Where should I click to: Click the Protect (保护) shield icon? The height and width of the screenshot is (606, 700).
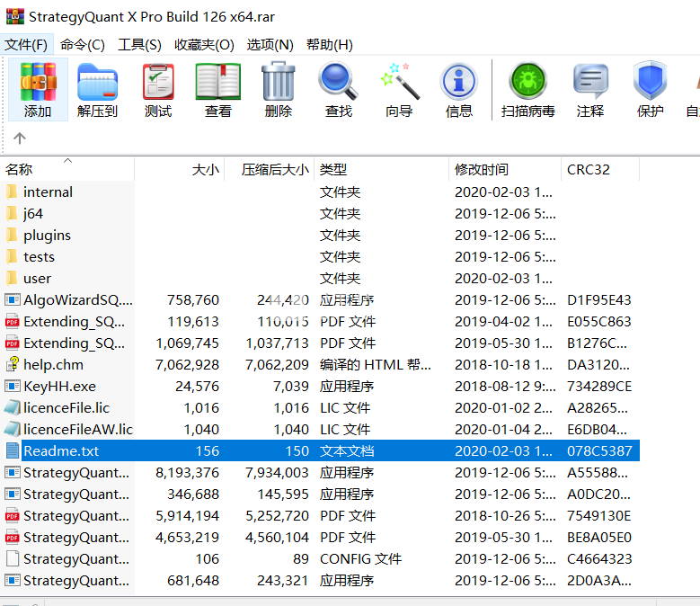pyautogui.click(x=650, y=81)
